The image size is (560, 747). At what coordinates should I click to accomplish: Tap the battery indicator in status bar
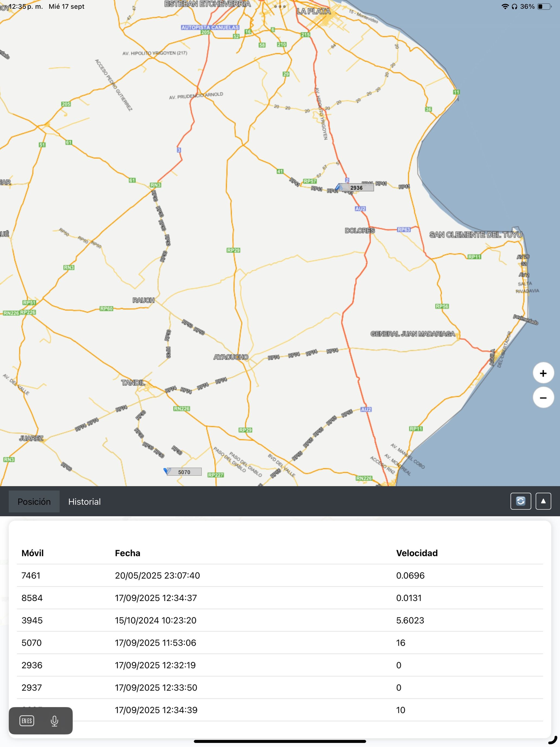pos(544,7)
